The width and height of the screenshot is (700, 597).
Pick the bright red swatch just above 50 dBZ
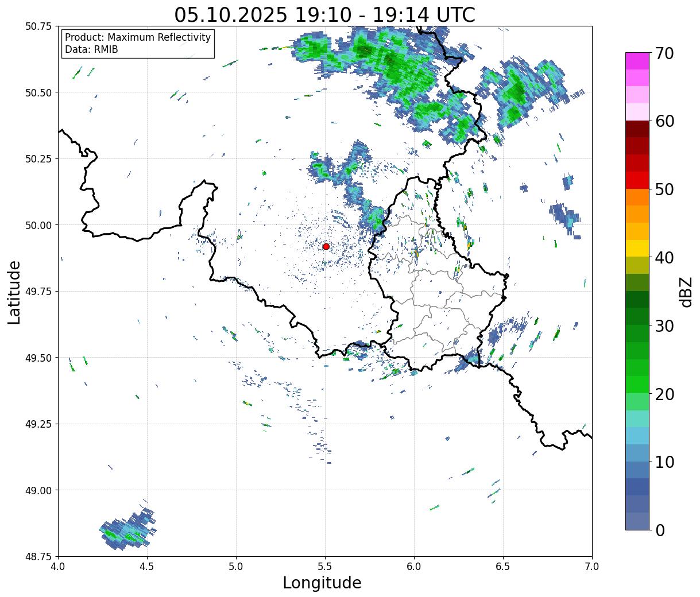(637, 180)
